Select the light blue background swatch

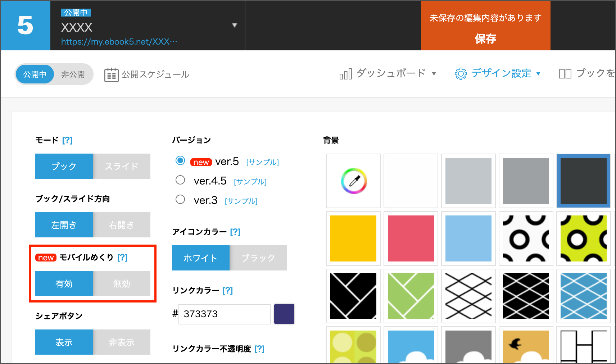click(468, 238)
